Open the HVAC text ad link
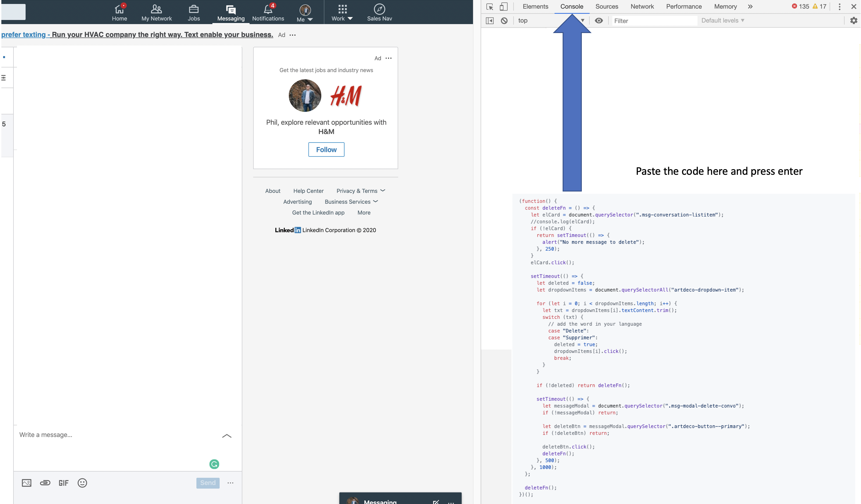 (x=137, y=35)
